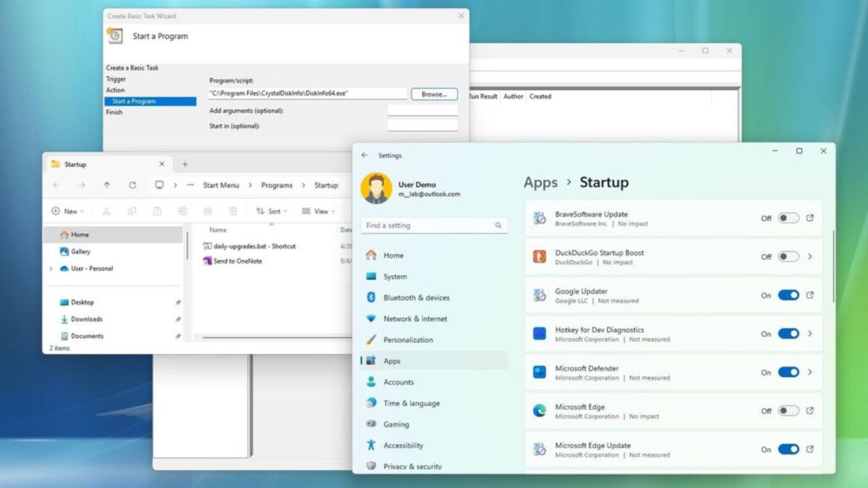Click Apps in the breadcrumb heading
The width and height of the screenshot is (868, 488).
540,182
